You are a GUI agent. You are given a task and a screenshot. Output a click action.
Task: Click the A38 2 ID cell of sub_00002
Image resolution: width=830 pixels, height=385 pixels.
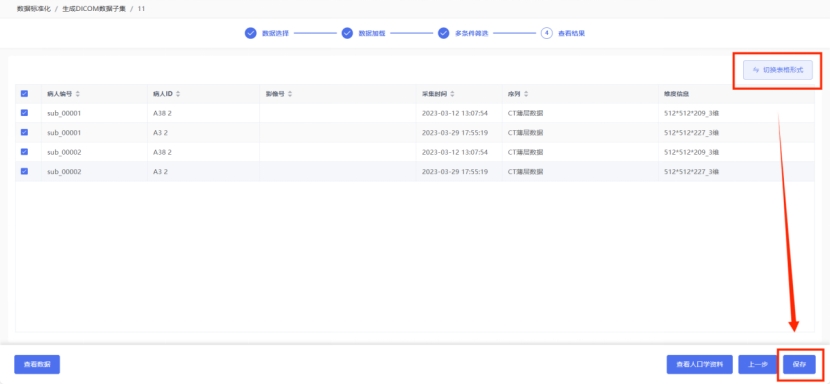(163, 153)
